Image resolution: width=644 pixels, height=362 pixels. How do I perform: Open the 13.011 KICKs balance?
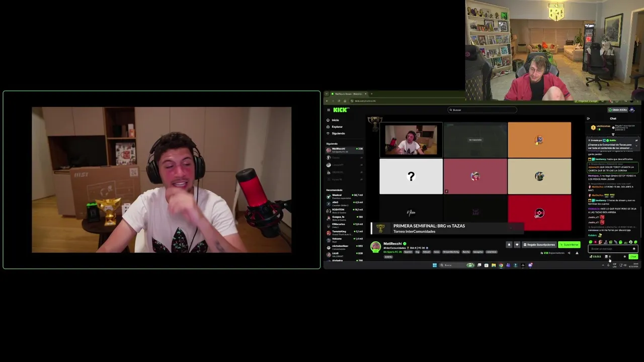point(596,256)
